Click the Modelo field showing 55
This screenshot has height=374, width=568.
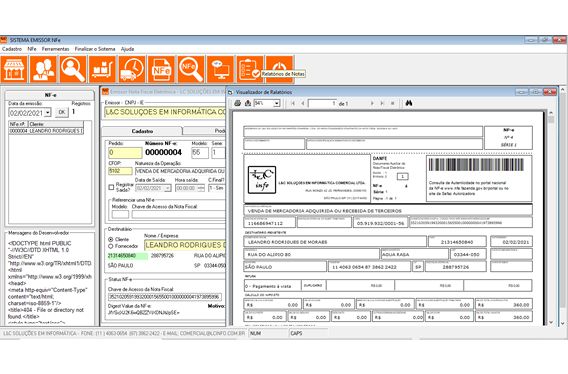(200, 153)
